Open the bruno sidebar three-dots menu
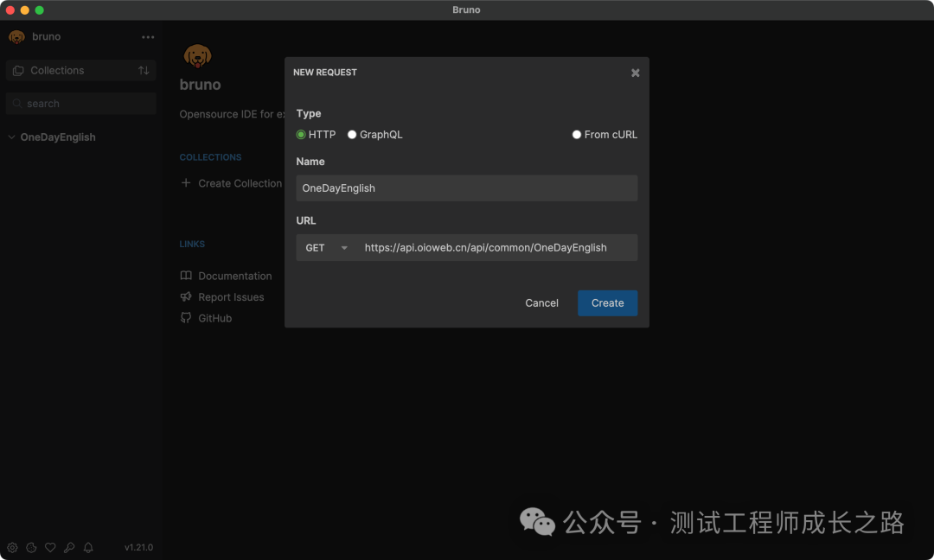934x560 pixels. click(148, 37)
